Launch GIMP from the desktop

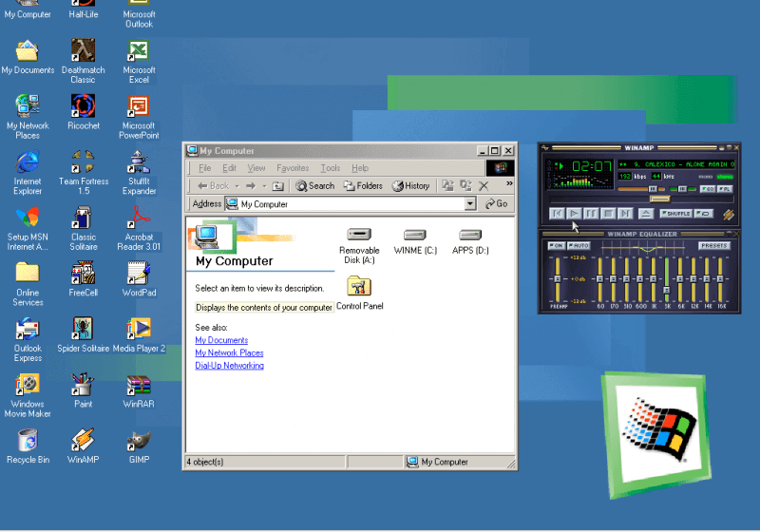point(139,446)
